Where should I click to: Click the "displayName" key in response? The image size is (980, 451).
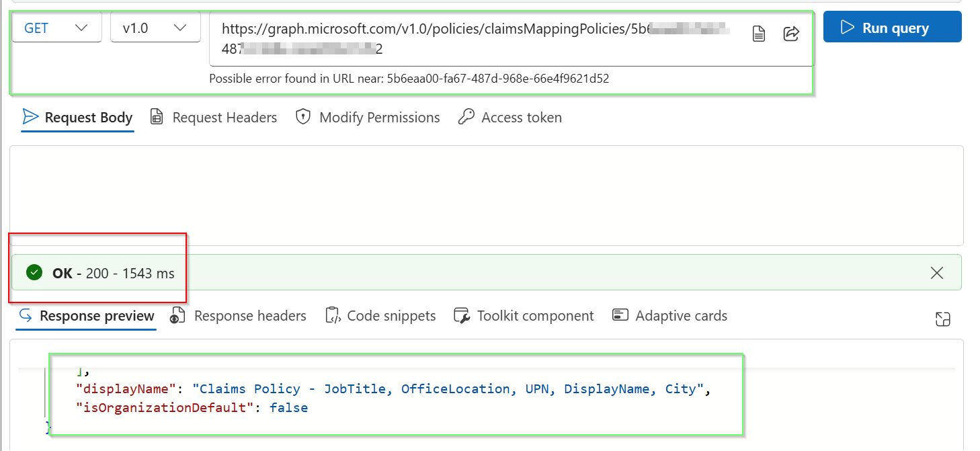(x=128, y=389)
